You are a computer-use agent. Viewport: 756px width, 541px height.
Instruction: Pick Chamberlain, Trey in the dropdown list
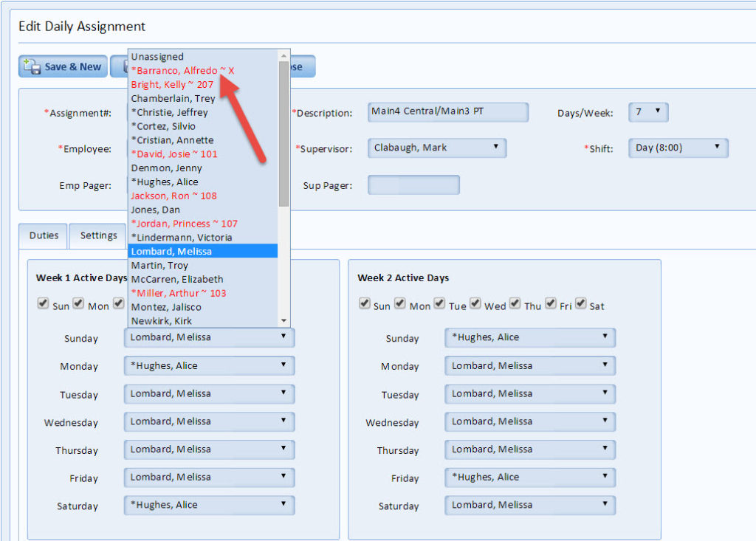point(202,98)
